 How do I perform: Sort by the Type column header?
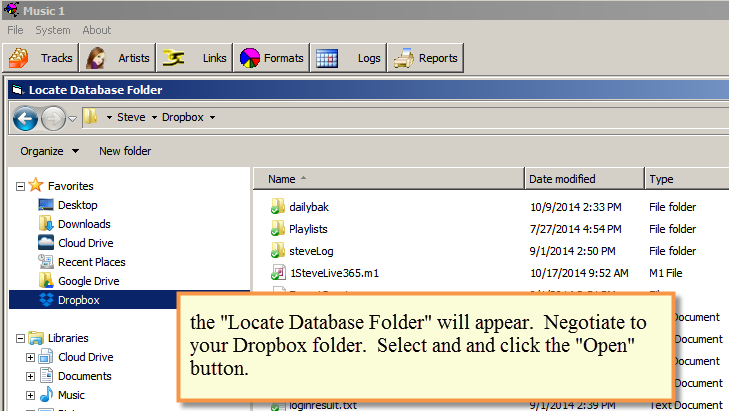[x=687, y=179]
